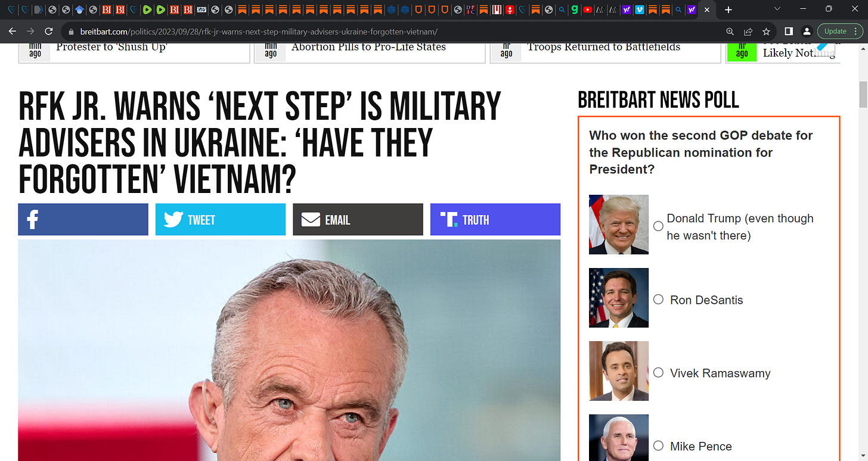
Task: Select Mike Pence poll option
Action: (658, 446)
